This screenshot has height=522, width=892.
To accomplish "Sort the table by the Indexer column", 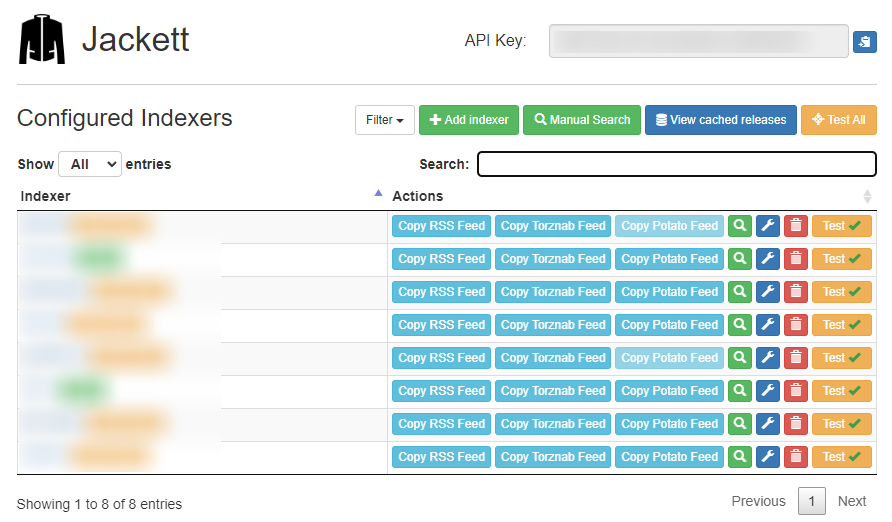I will [202, 196].
